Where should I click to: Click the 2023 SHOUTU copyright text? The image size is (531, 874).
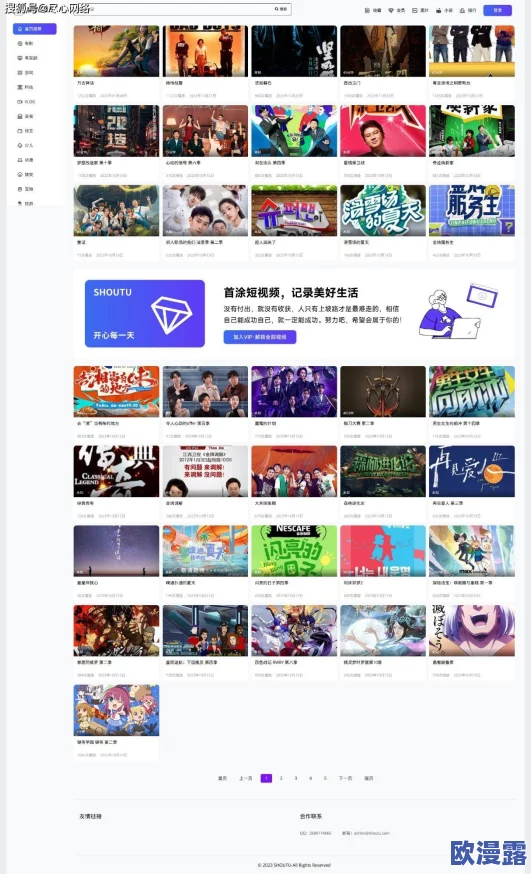pyautogui.click(x=294, y=865)
